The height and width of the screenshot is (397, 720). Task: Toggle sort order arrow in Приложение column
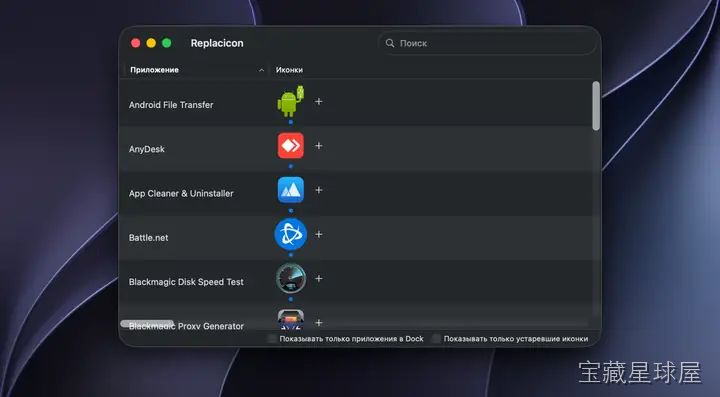[261, 70]
